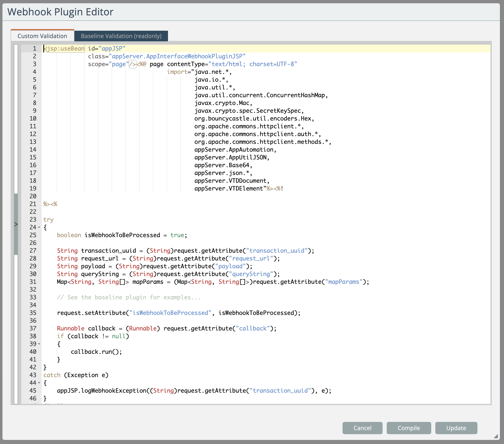Select the Custom Validation tab

coord(43,36)
